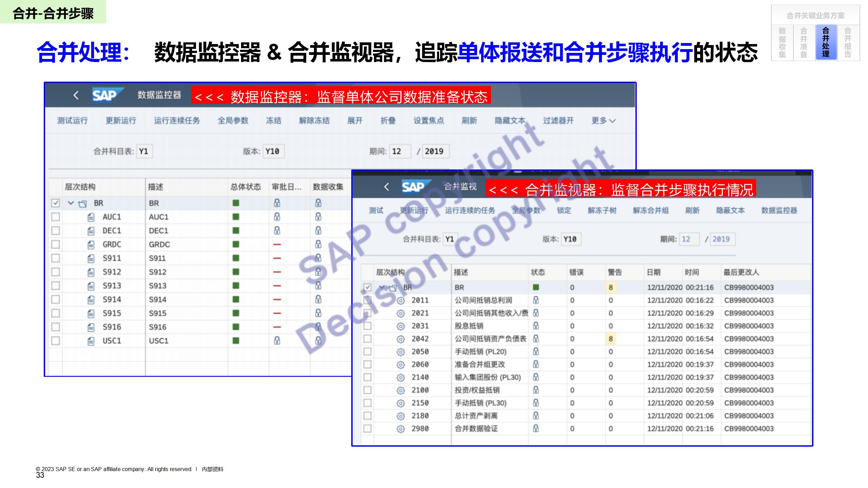Uncheck the BR row in data monitor
868x488 pixels.
click(56, 203)
